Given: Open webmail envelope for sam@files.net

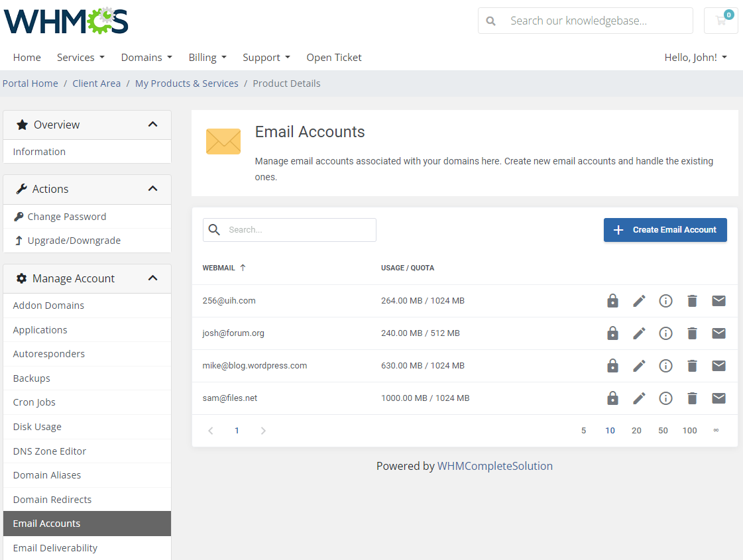Looking at the screenshot, I should pyautogui.click(x=719, y=398).
